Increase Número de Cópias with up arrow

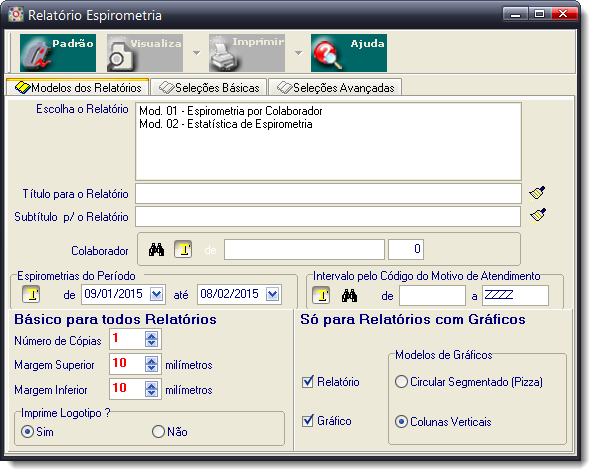tap(152, 335)
